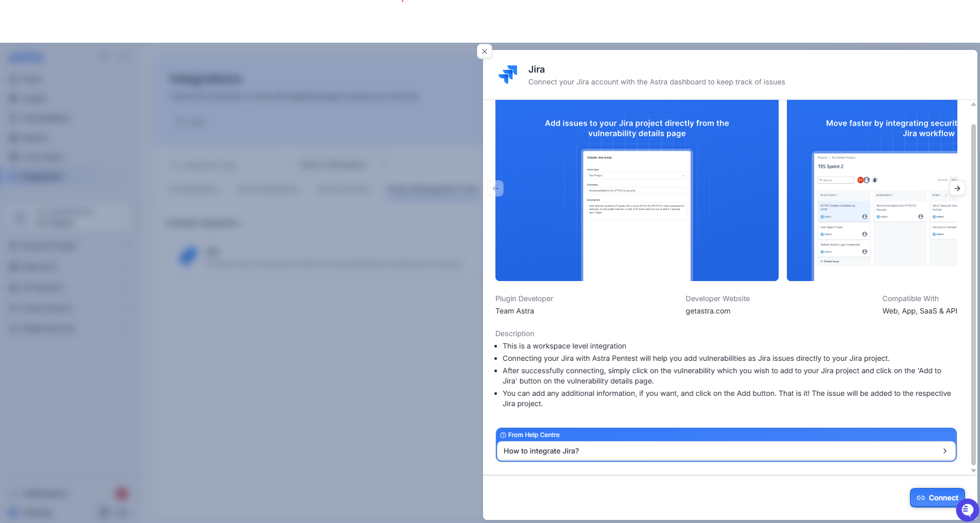Go to the previous carousel slide

[x=496, y=188]
